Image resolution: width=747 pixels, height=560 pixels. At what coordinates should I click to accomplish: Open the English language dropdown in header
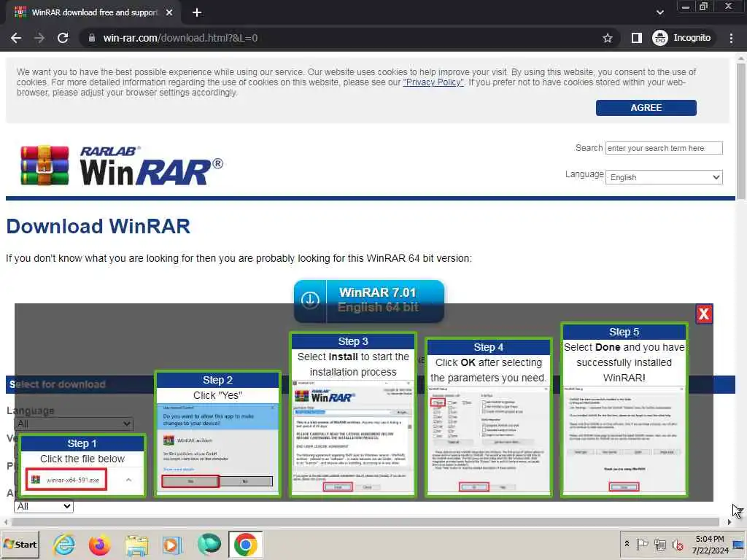pyautogui.click(x=664, y=177)
